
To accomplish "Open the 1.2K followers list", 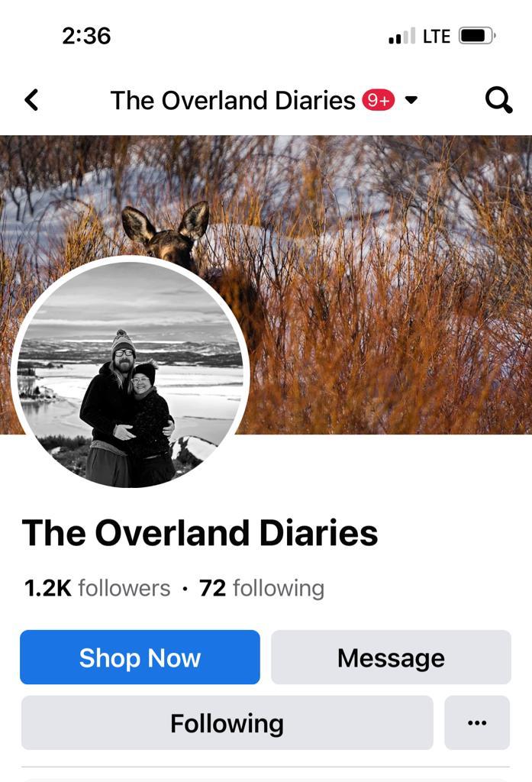I will (x=97, y=588).
